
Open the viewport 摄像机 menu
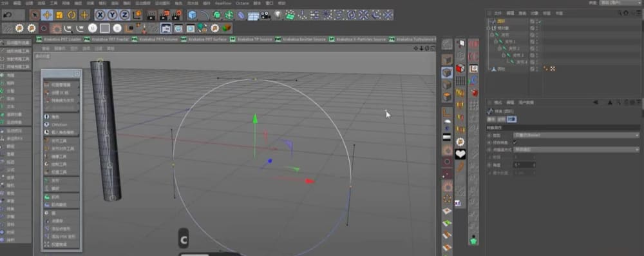click(x=60, y=48)
